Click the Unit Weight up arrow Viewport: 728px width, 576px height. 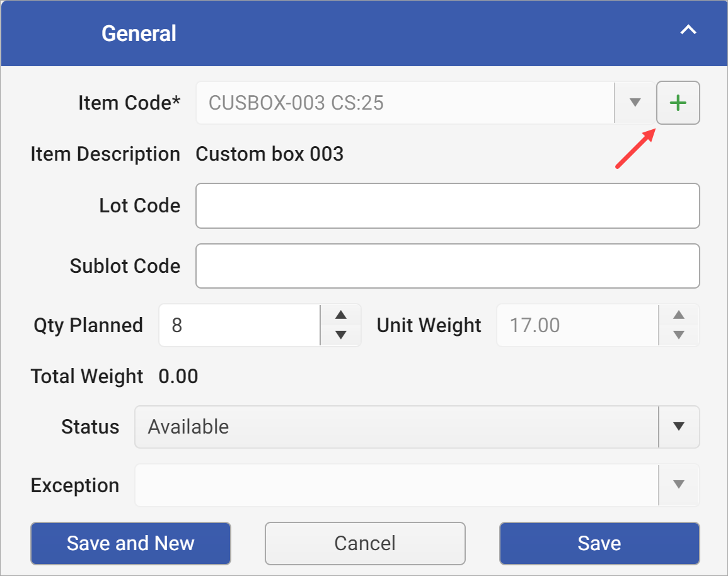[679, 316]
